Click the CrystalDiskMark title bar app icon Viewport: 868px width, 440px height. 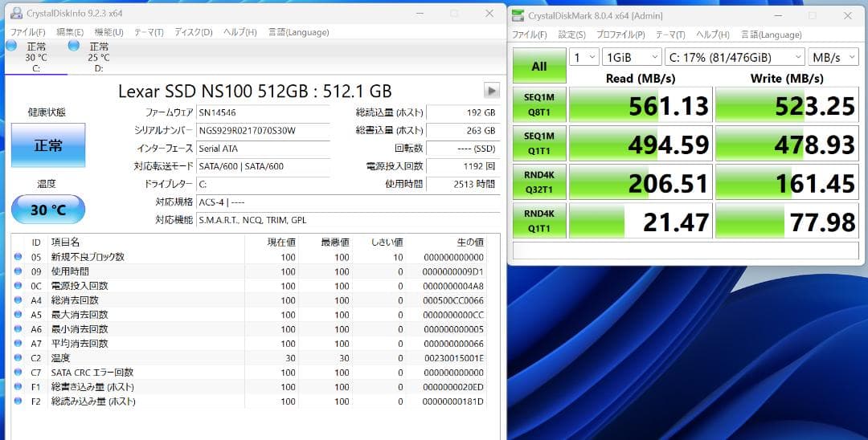[x=518, y=15]
